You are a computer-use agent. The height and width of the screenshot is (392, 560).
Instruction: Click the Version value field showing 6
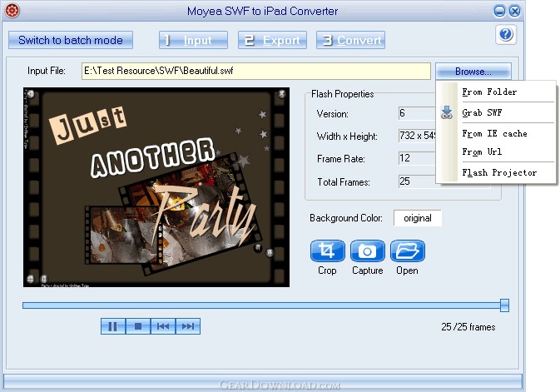417,113
